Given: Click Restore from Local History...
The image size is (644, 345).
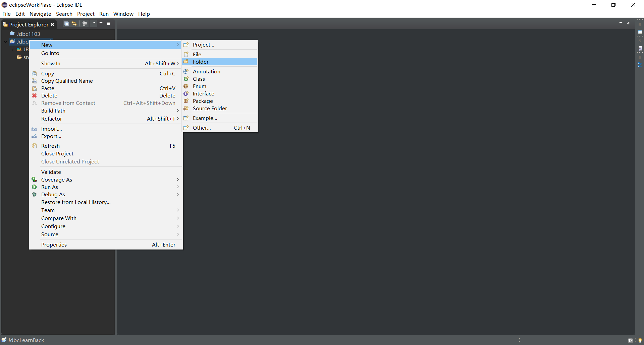Looking at the screenshot, I should [x=106, y=202].
